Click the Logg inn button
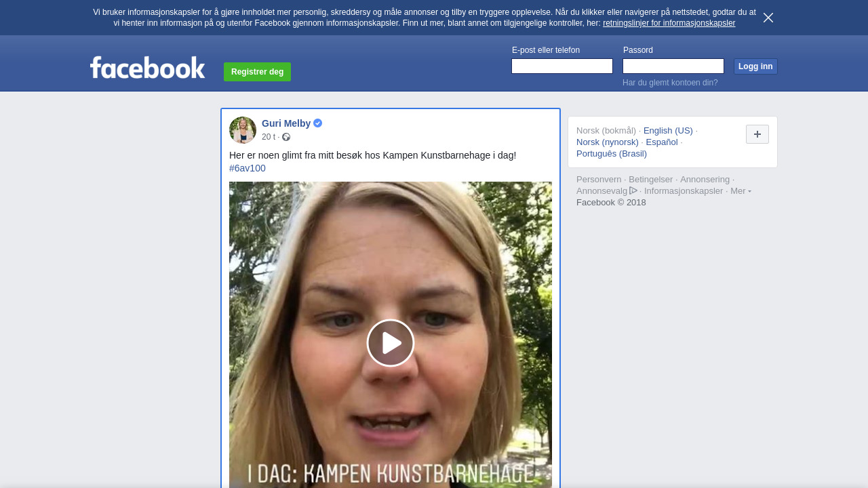 [x=755, y=66]
